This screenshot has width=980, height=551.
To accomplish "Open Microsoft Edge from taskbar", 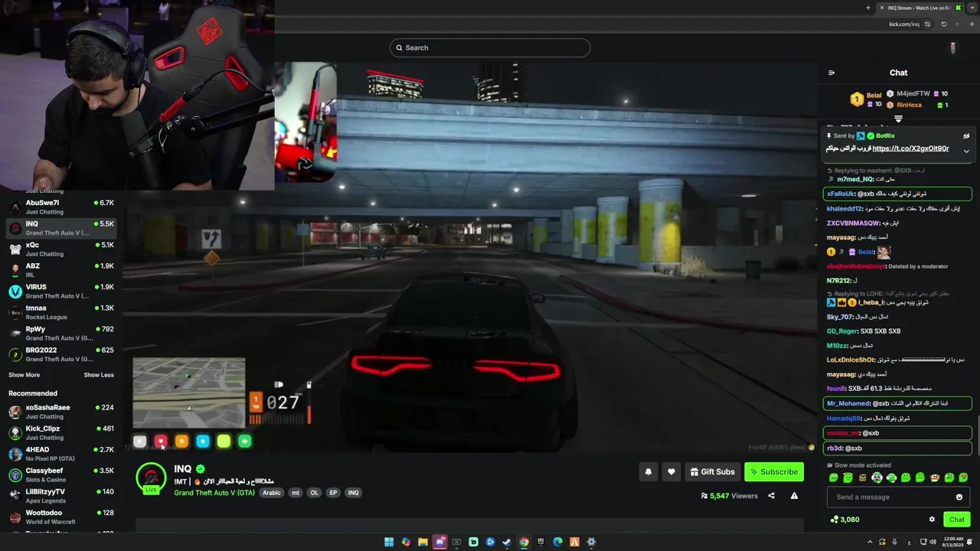I will coord(557,542).
